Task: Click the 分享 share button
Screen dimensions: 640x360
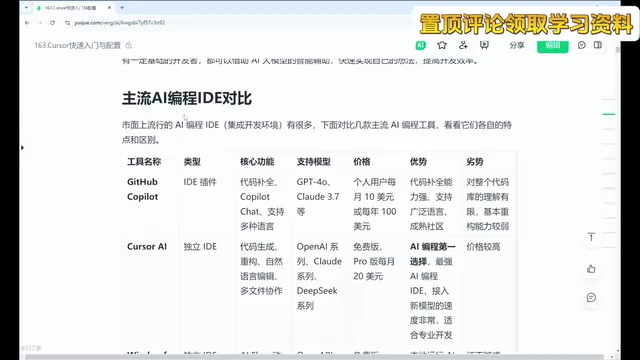Action: [517, 45]
